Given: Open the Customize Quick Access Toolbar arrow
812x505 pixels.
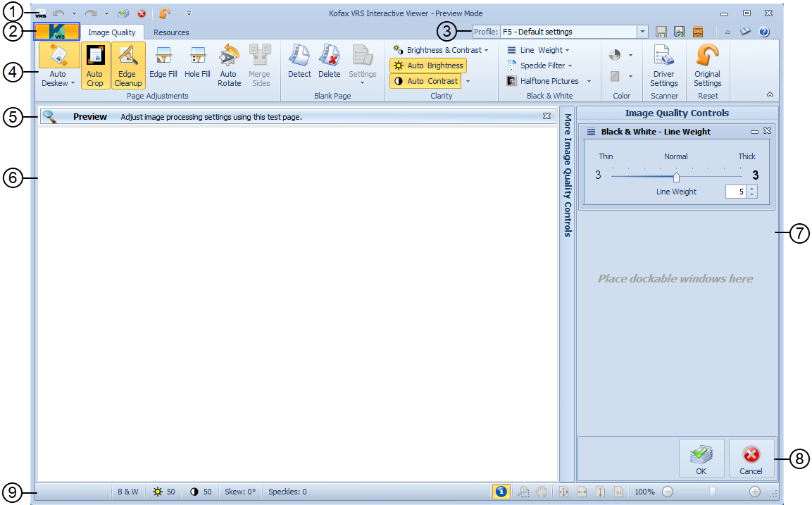Looking at the screenshot, I should [189, 13].
